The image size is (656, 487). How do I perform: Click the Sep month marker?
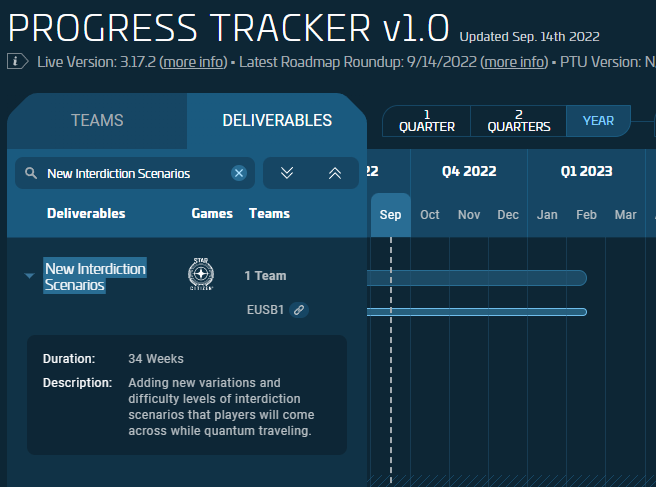390,215
